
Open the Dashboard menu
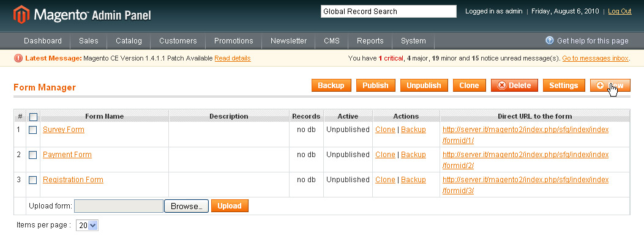click(43, 40)
